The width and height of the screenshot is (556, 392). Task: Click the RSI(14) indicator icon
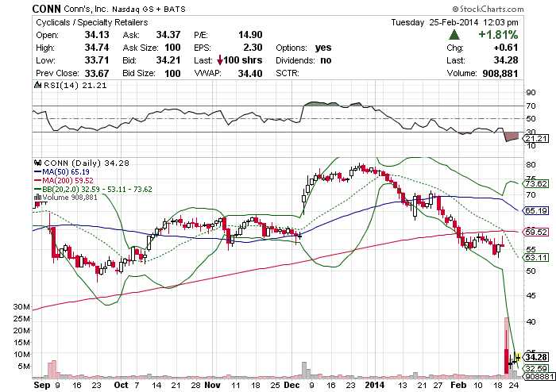tap(37, 85)
